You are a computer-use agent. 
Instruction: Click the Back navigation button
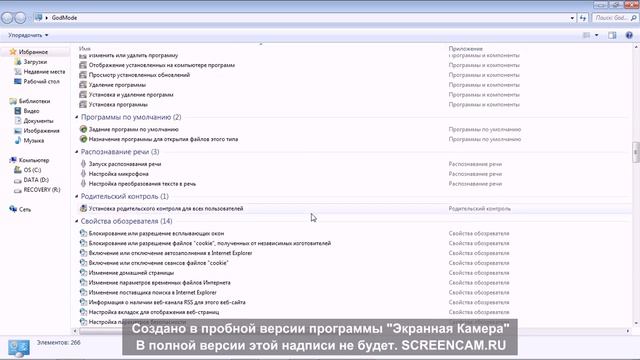click(x=7, y=18)
